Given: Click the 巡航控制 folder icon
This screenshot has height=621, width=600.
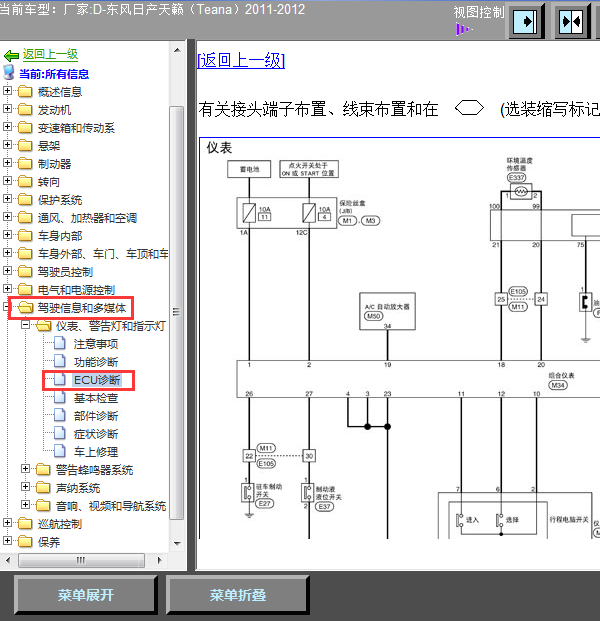Looking at the screenshot, I should pos(25,524).
